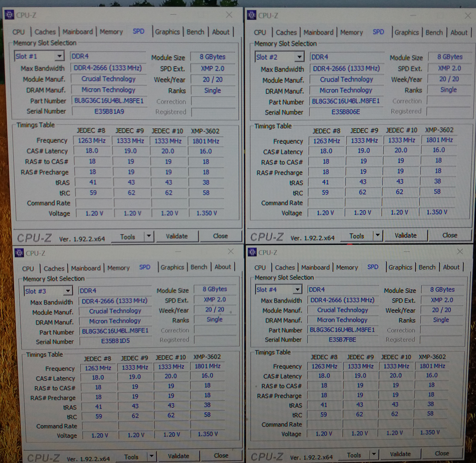Click CPU-Z app icon in Slot #3 window

click(x=19, y=253)
